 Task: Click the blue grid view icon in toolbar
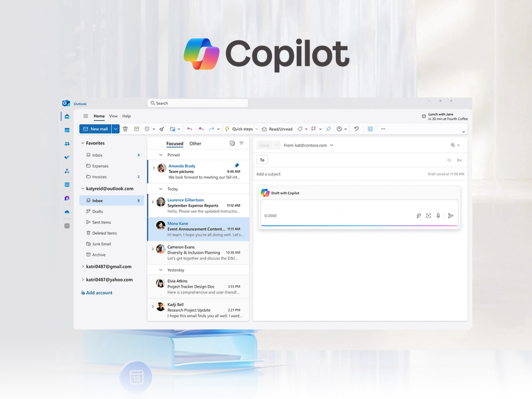[x=370, y=129]
